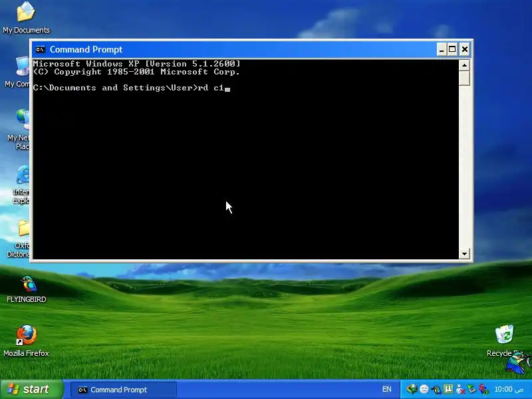The image size is (532, 399).
Task: Select the Mozilla Firefox desktop shortcut
Action: pyautogui.click(x=27, y=341)
